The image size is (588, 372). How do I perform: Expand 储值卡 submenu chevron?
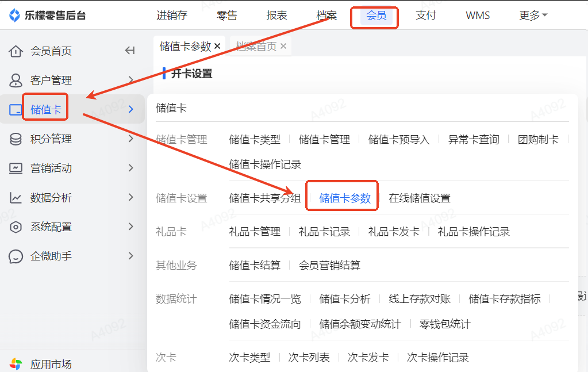pos(130,109)
